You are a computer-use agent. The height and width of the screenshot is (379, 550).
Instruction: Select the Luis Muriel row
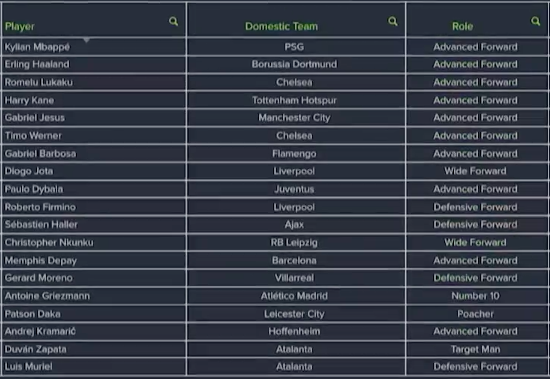click(275, 367)
